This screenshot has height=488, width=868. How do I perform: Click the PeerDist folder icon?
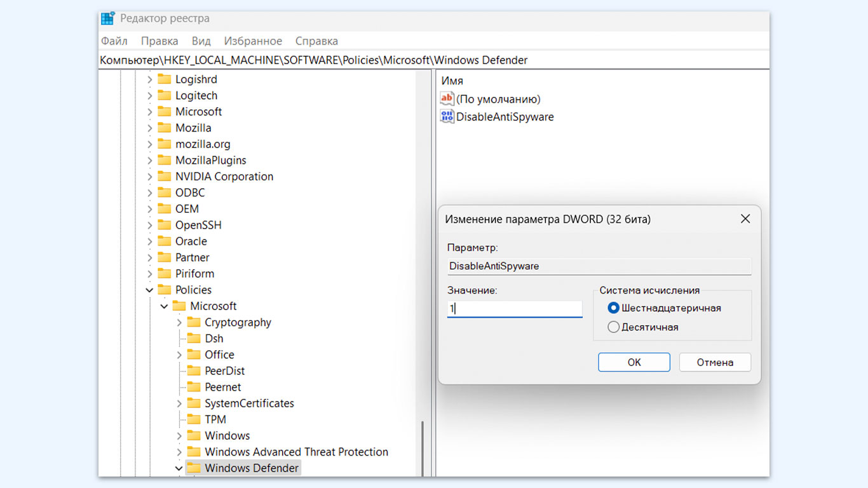[x=194, y=370]
